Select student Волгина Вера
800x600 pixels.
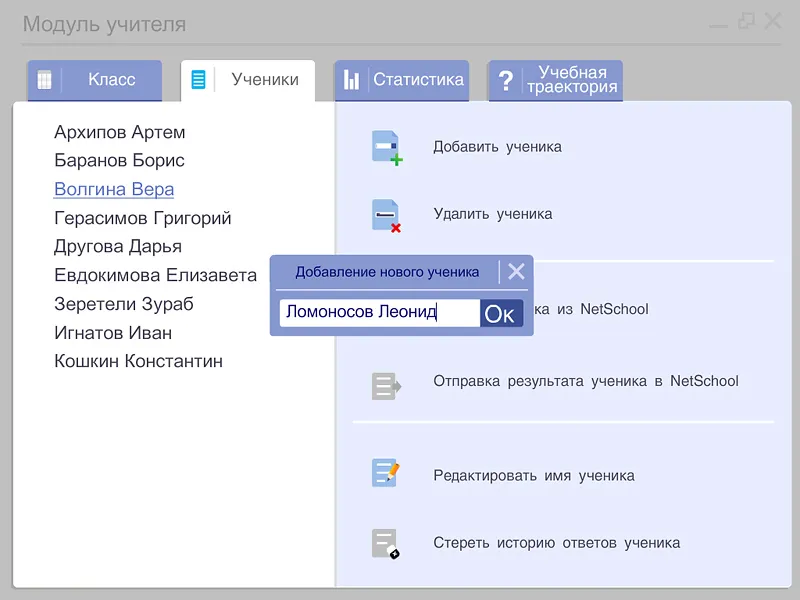coord(113,188)
